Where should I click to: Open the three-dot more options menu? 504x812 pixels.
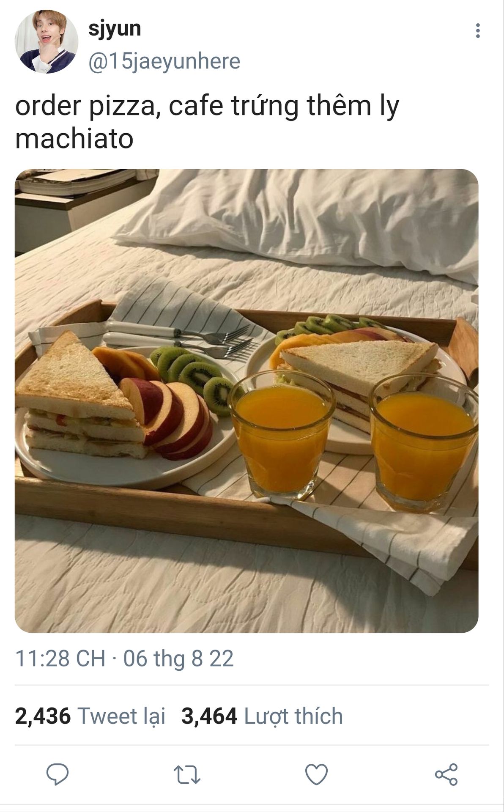[478, 31]
